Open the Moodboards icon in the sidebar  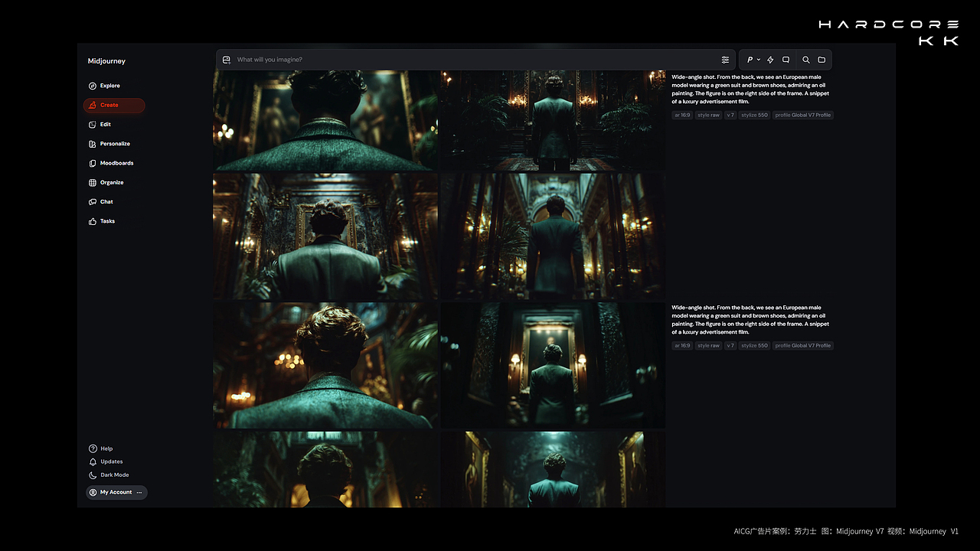point(93,163)
